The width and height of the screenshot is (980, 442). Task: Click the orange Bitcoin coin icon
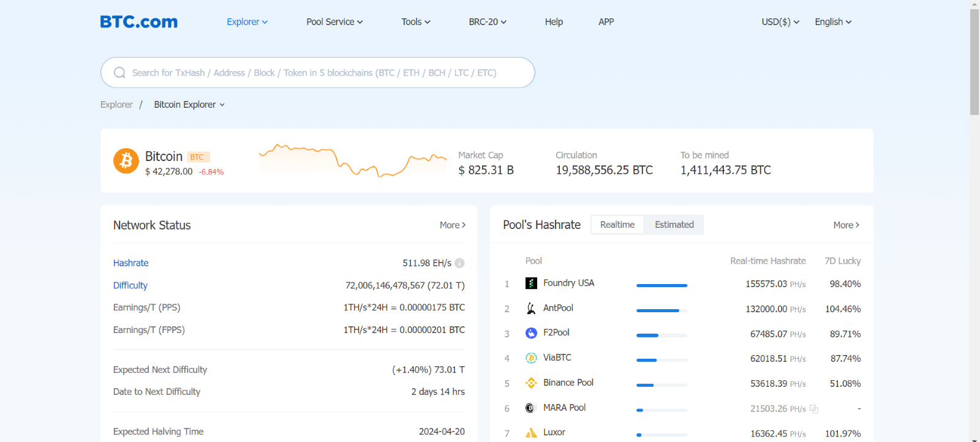point(126,161)
